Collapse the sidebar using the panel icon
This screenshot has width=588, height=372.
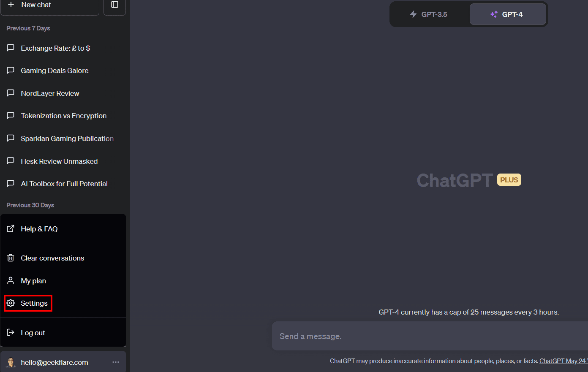pyautogui.click(x=114, y=4)
